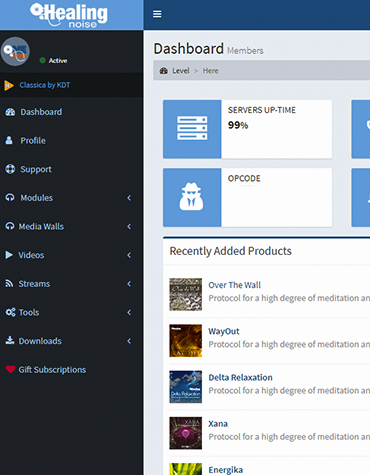370x475 pixels.
Task: Click the Classica by KDT play icon
Action: coord(9,85)
